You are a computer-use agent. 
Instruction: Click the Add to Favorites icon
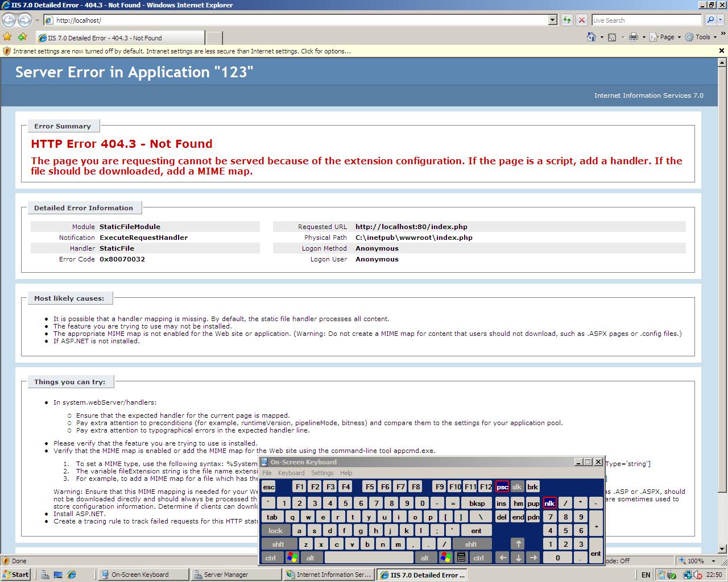pos(22,37)
